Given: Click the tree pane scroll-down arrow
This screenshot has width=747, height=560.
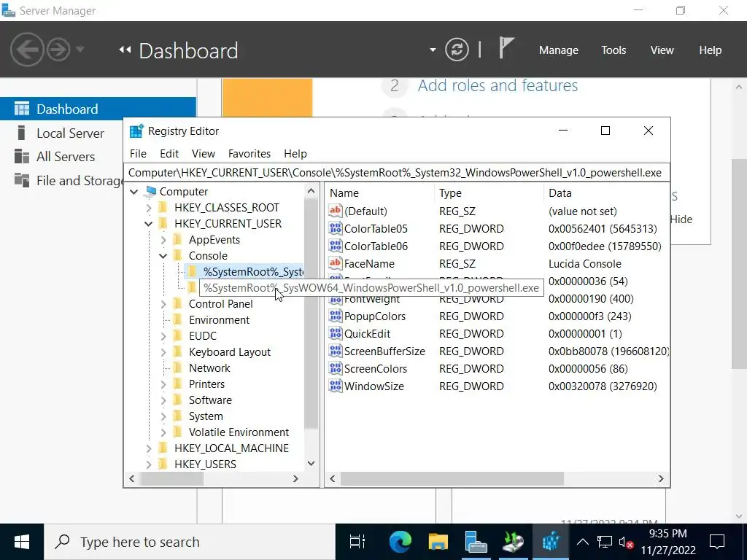Looking at the screenshot, I should coord(311,463).
